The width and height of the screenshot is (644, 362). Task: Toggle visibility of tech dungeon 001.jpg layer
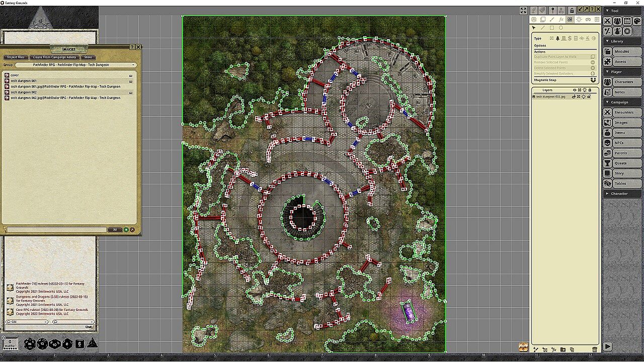pos(574,97)
